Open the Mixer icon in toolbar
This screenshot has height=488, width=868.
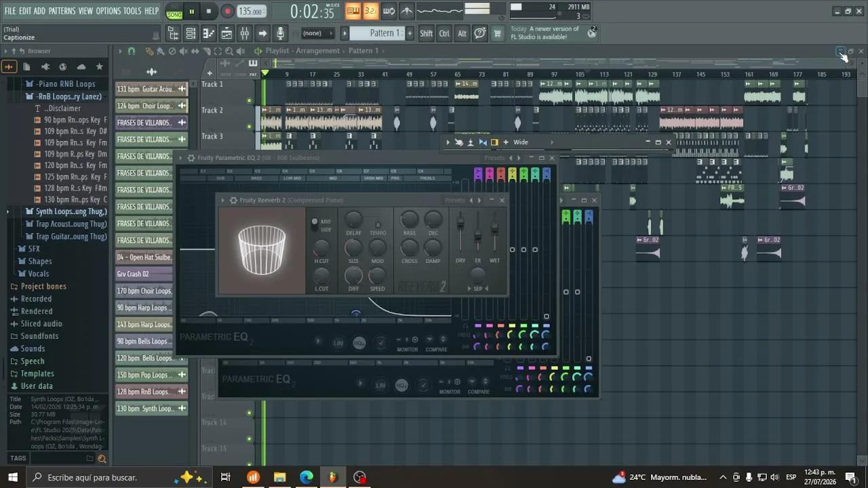pyautogui.click(x=244, y=33)
